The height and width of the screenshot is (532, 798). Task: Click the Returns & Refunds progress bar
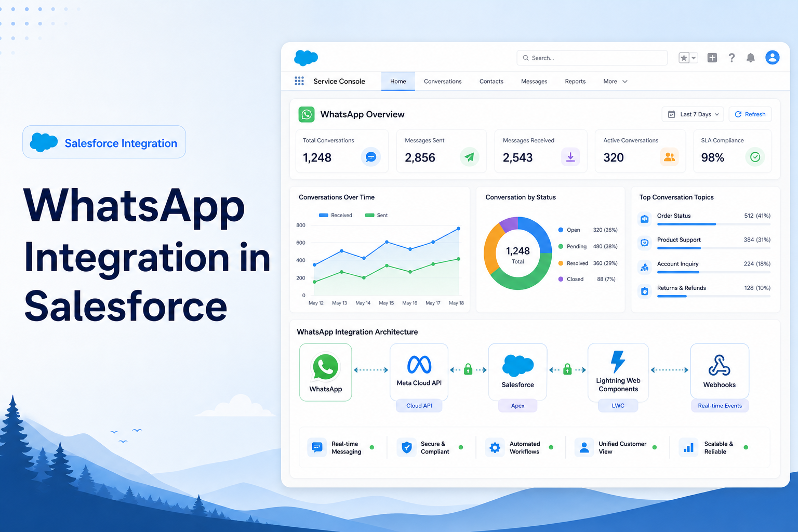pos(714,296)
